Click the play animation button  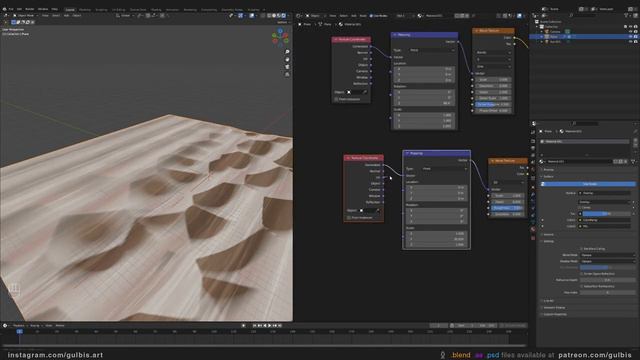(x=269, y=326)
